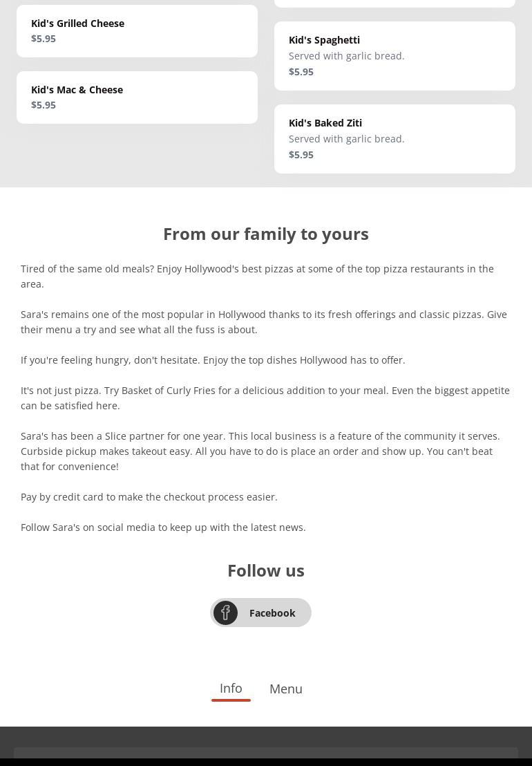This screenshot has width=532, height=766.
Task: Click the Facebook logo icon
Action: point(225,613)
